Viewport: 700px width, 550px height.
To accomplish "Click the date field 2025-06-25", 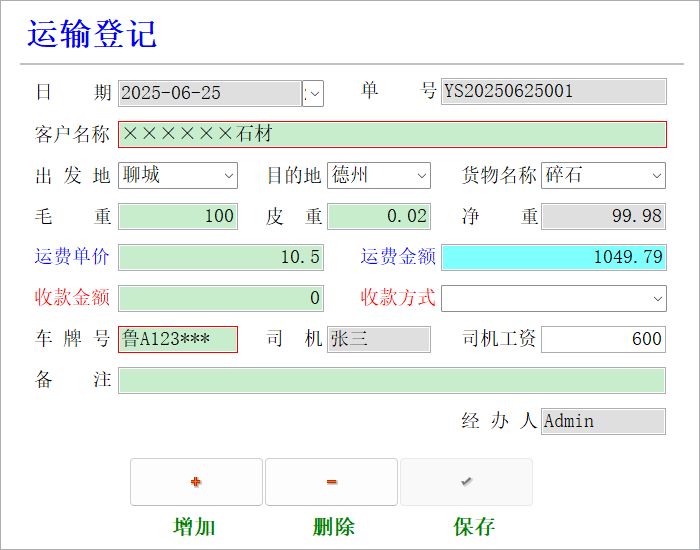I will [210, 93].
